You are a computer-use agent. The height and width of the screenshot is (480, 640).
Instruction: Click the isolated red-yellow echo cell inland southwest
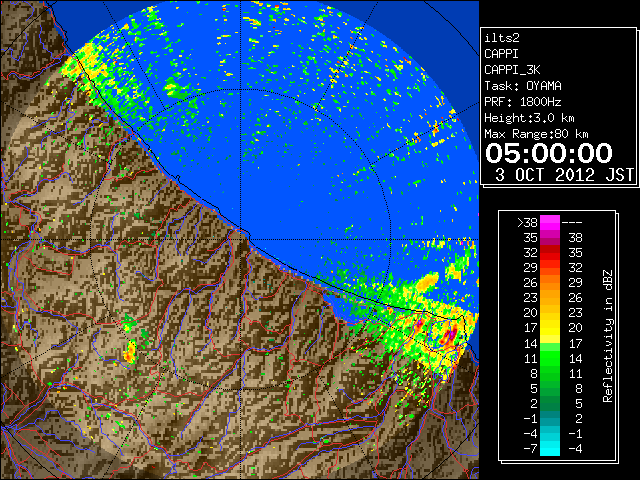coord(130,352)
